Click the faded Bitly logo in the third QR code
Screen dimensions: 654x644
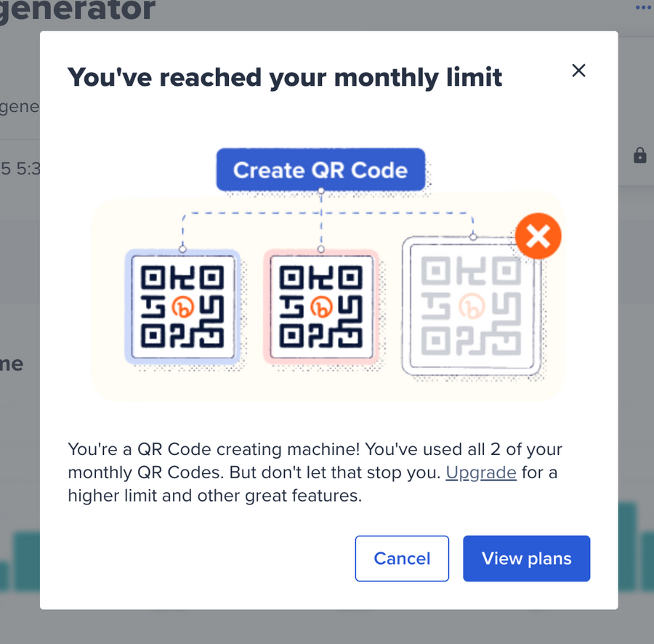473,306
